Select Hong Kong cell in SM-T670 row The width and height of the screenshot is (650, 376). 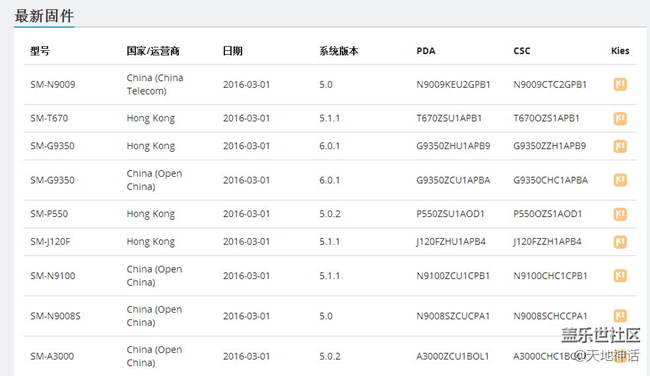point(150,119)
